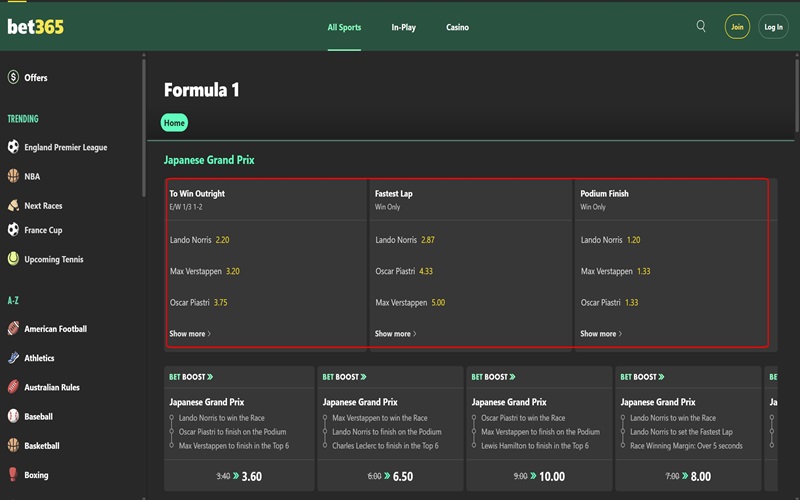Click the bet365 logo
The height and width of the screenshot is (500, 800).
tap(36, 27)
